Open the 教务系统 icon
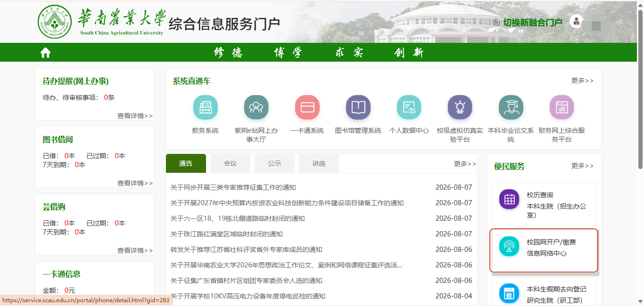 [206, 107]
